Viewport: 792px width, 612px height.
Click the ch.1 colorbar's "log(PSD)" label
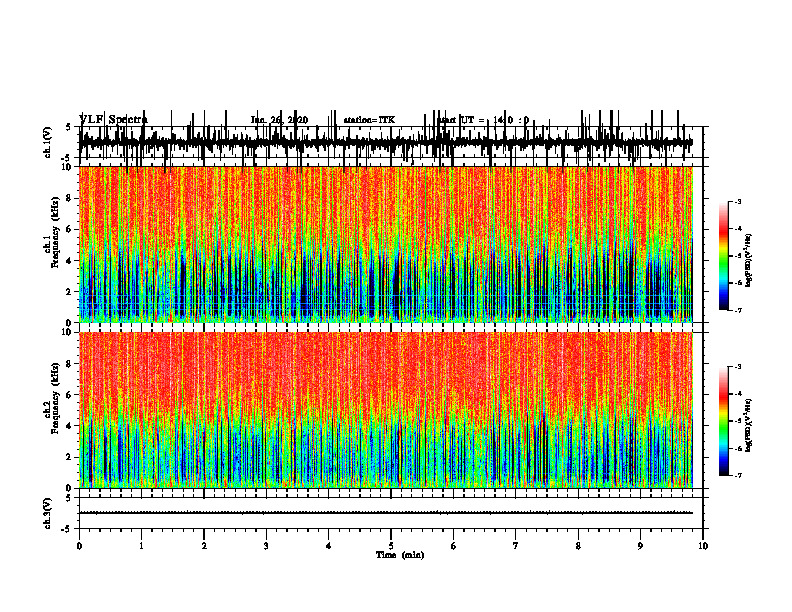coord(749,261)
